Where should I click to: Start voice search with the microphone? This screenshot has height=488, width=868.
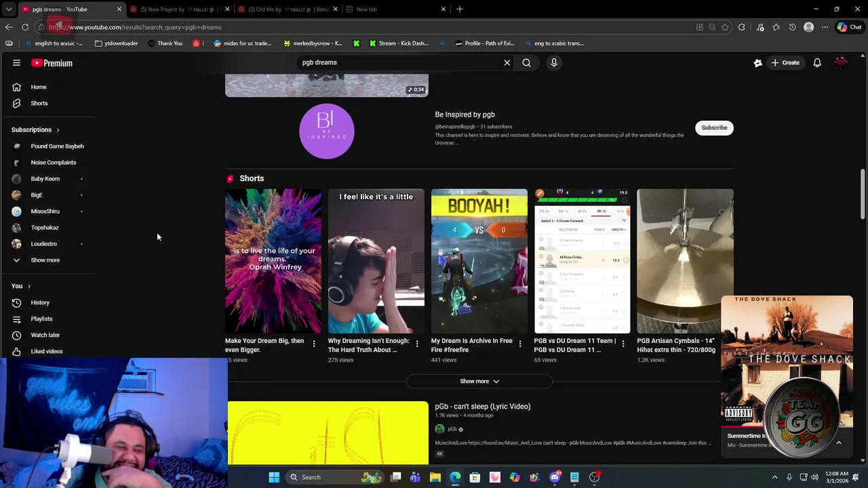tap(554, 62)
